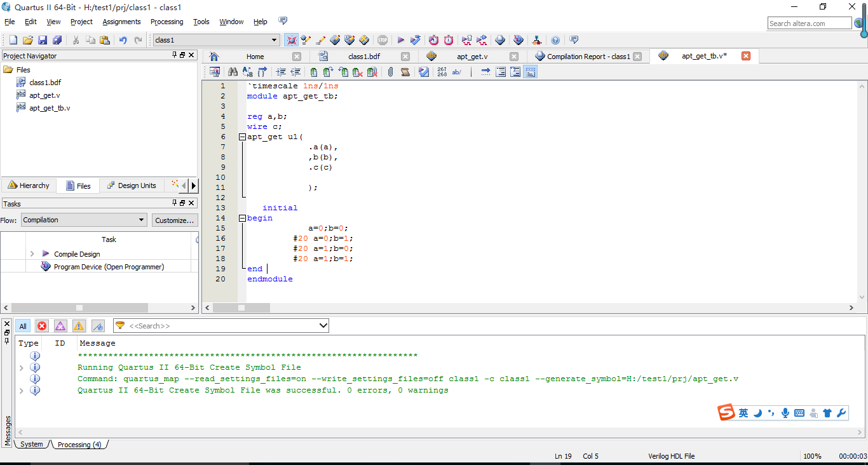
Task: Toggle a bookmark with the green bookmark icon
Action: (314, 72)
